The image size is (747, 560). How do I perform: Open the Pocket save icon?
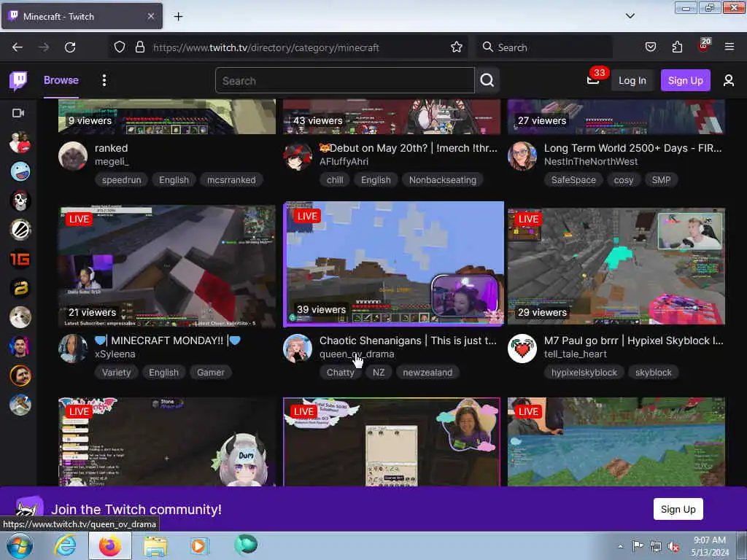click(650, 47)
